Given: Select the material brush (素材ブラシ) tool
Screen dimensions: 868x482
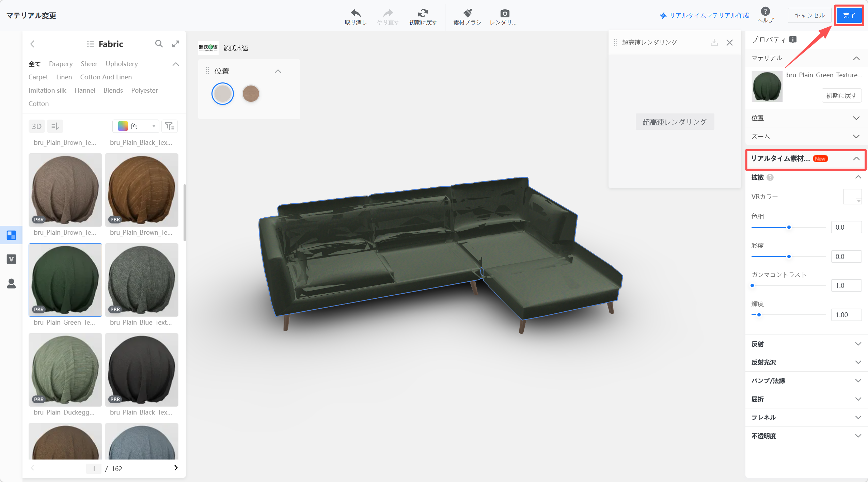Looking at the screenshot, I should point(467,13).
